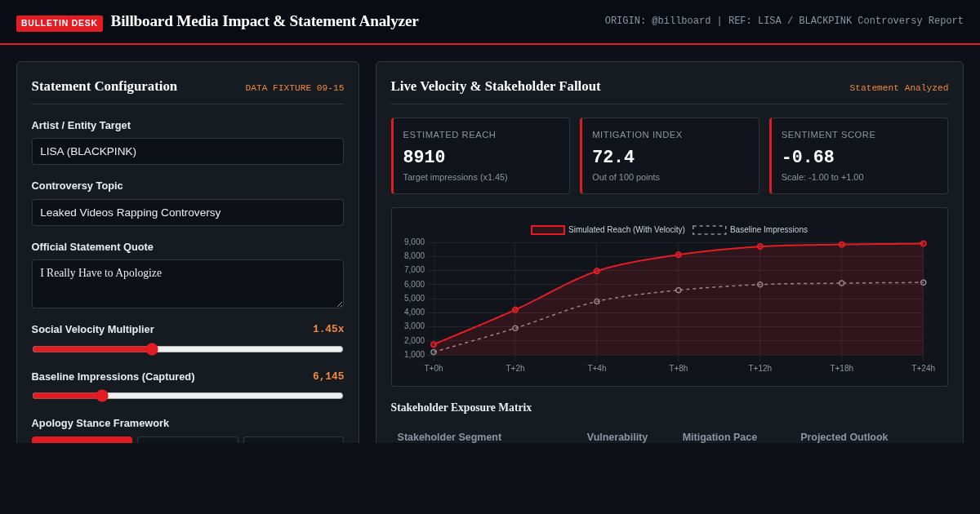Click the Stakeholder Exposure Matrix heading
This screenshot has height=514, width=980.
coord(461,408)
